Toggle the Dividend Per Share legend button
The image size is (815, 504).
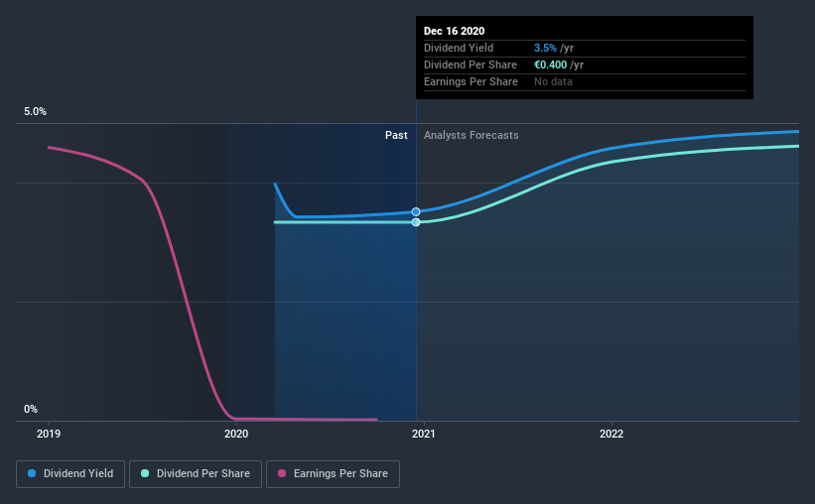click(196, 474)
